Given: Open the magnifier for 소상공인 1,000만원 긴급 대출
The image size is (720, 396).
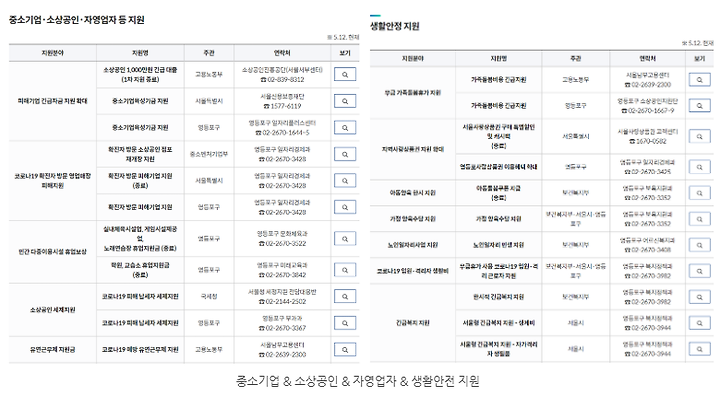Looking at the screenshot, I should click(x=345, y=74).
